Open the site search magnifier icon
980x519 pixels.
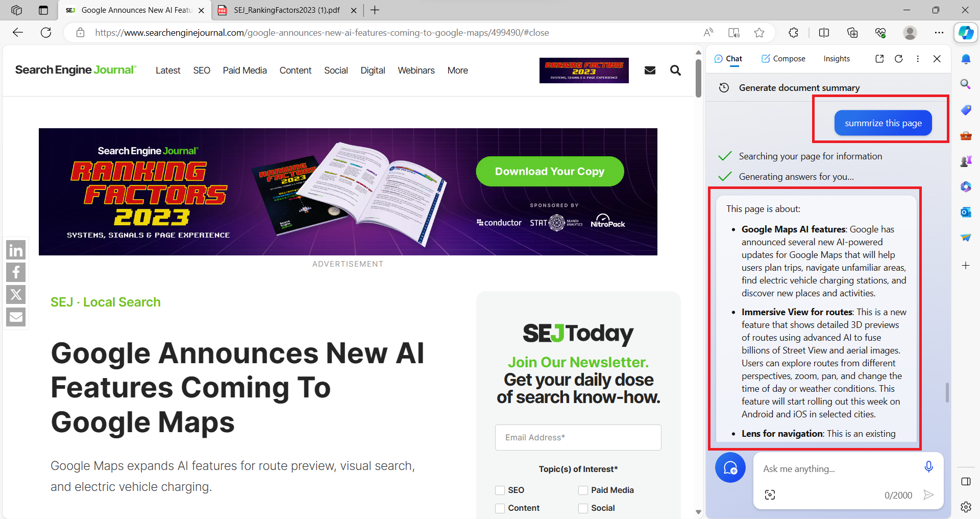coord(675,70)
